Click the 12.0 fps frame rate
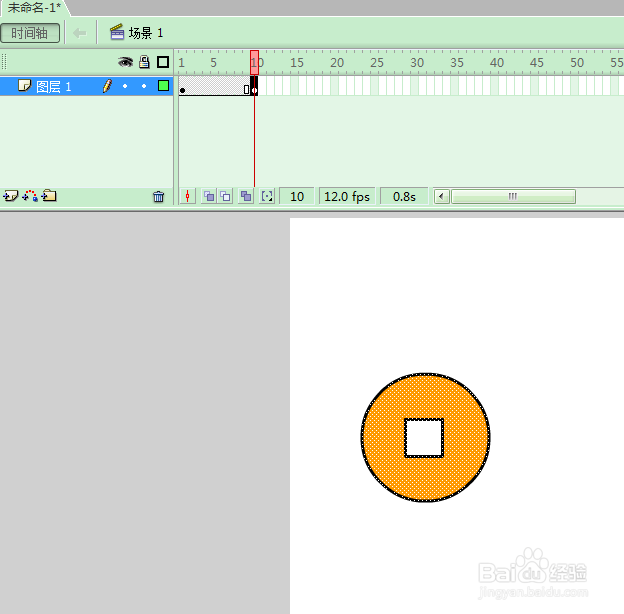Image resolution: width=624 pixels, height=614 pixels. 347,196
